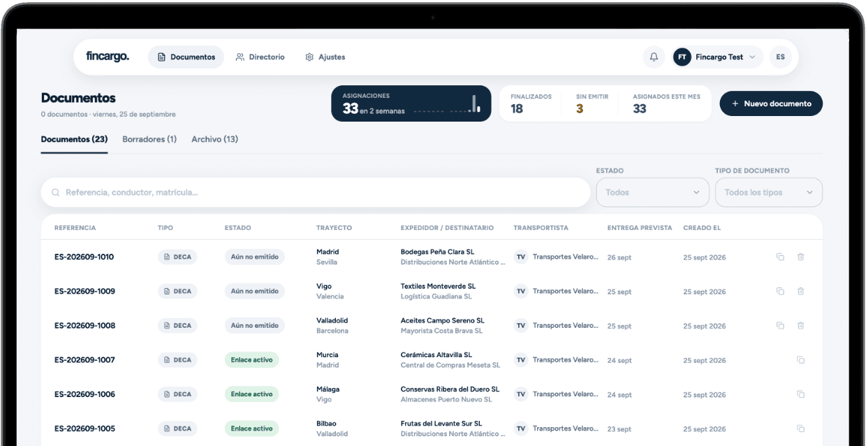Click the 26 sept delivery date
This screenshot has height=446, width=868.
click(x=619, y=257)
